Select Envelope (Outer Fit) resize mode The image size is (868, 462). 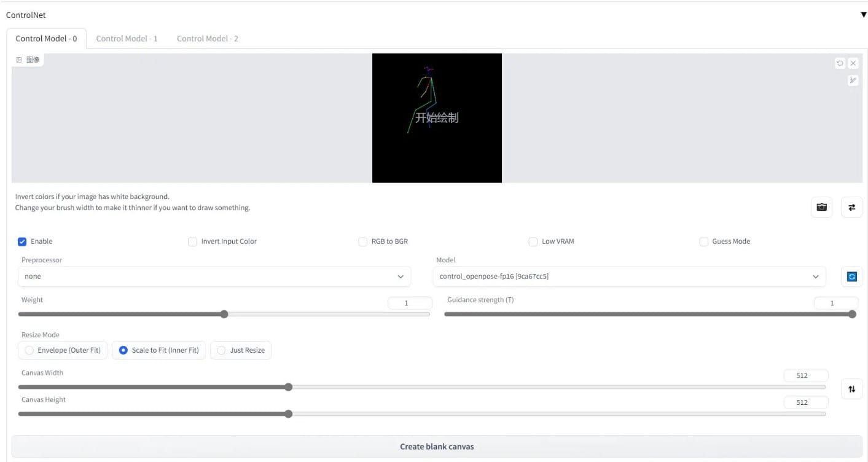[63, 350]
